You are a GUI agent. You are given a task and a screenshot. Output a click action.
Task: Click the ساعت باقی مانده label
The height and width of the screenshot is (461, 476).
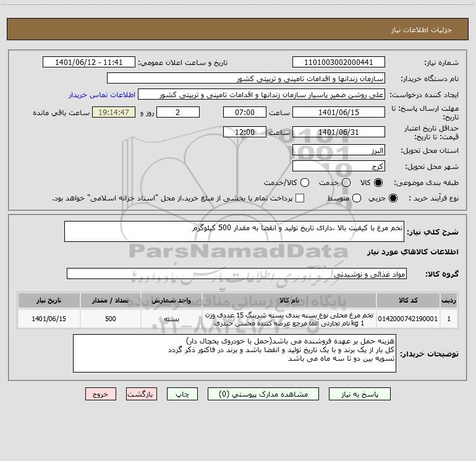pos(61,113)
